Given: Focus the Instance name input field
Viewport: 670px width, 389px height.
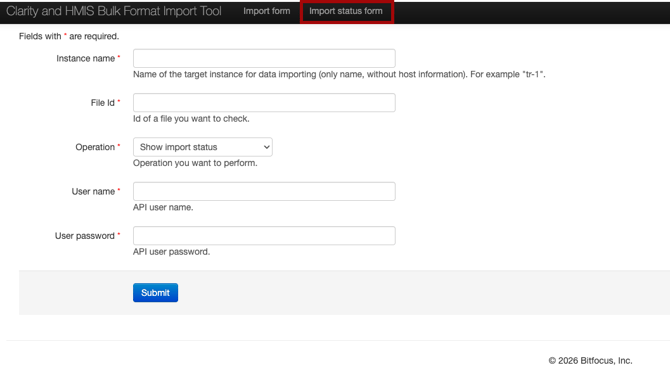Looking at the screenshot, I should 264,58.
